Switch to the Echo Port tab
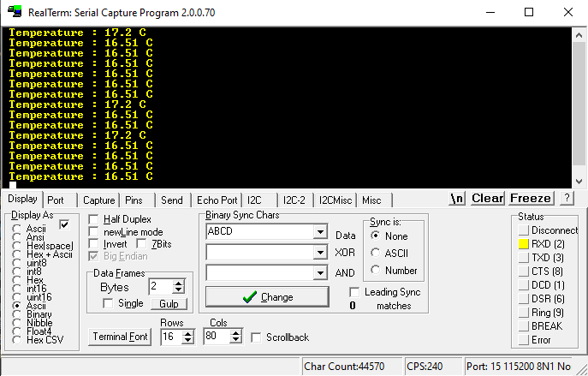588x376 pixels. click(x=217, y=200)
